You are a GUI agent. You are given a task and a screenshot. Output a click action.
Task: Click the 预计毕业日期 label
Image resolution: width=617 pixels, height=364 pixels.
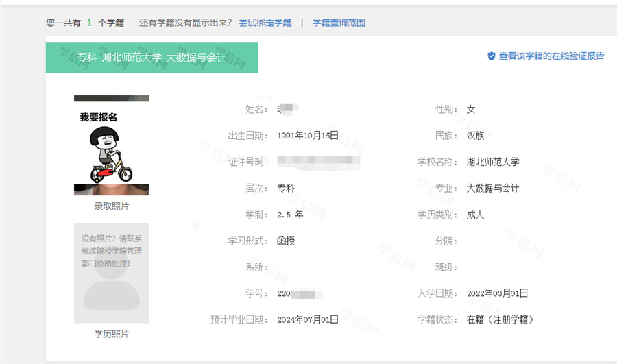click(x=239, y=320)
